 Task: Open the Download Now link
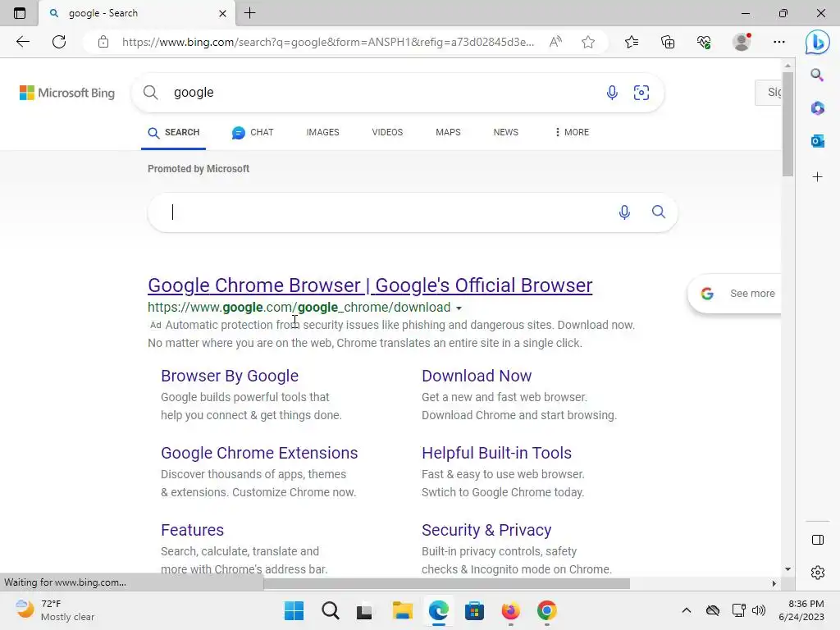pyautogui.click(x=477, y=376)
